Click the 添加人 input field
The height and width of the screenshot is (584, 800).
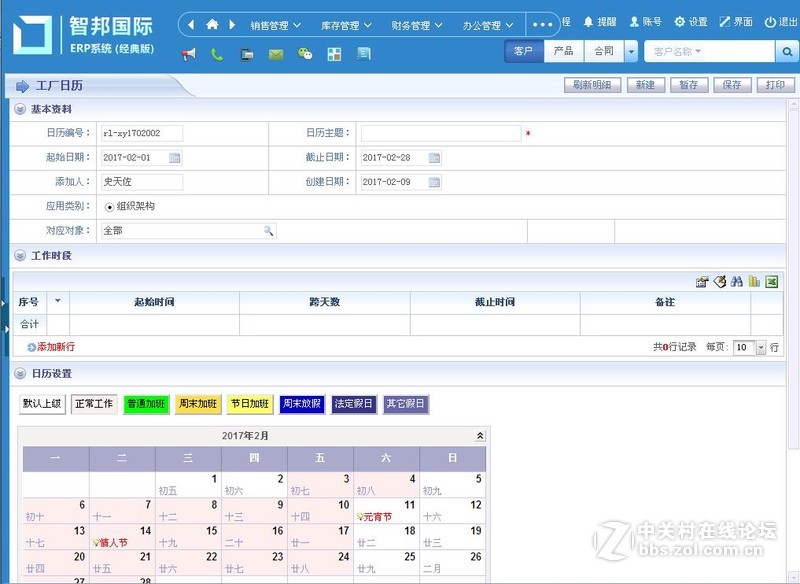point(142,182)
